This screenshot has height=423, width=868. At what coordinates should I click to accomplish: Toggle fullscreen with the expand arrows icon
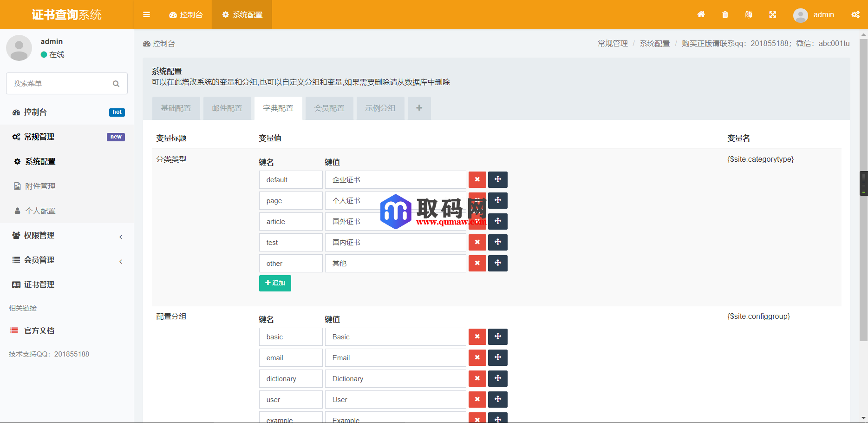tap(772, 14)
